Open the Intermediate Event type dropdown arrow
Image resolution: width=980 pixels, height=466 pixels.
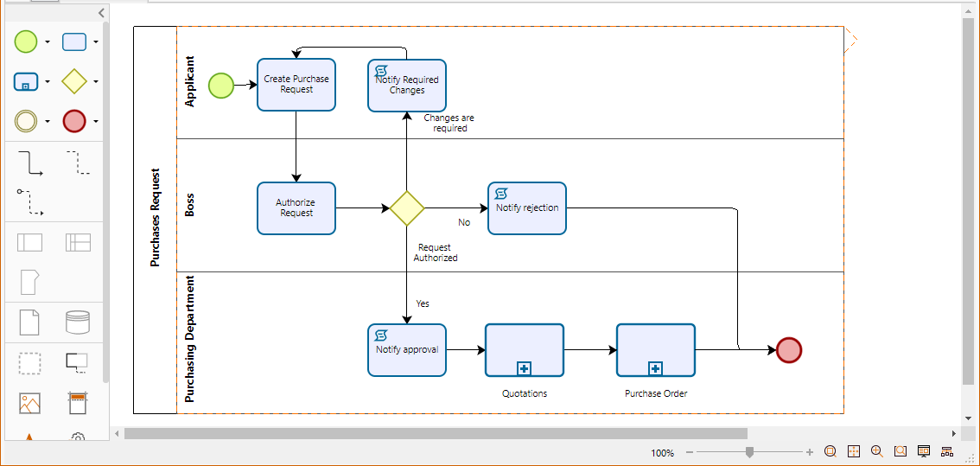pyautogui.click(x=48, y=122)
